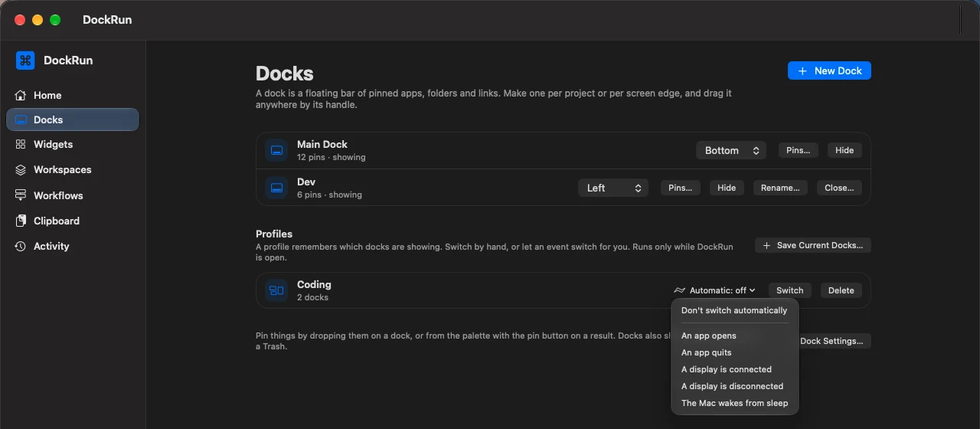Click the Coding profile icon

tap(276, 290)
